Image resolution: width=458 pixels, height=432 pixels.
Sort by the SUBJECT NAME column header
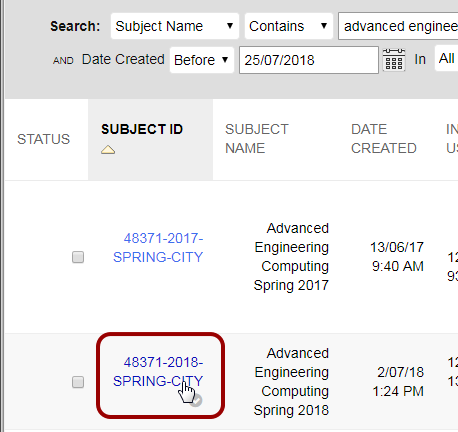257,139
